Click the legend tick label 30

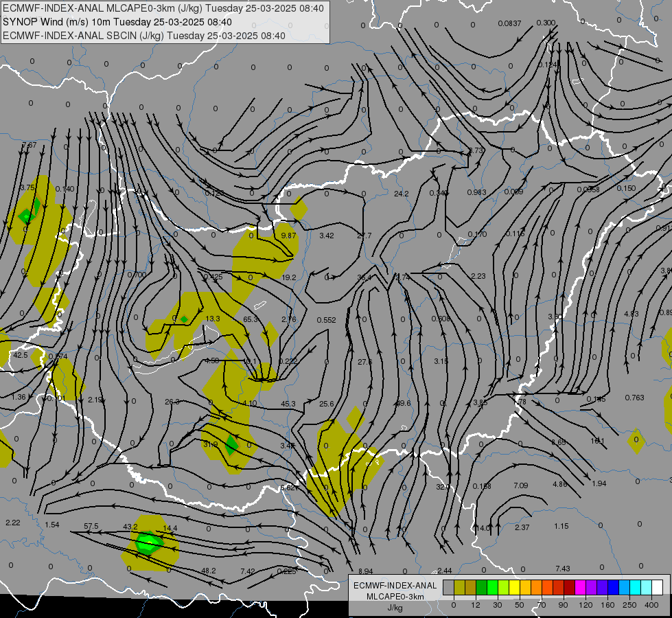(x=498, y=605)
